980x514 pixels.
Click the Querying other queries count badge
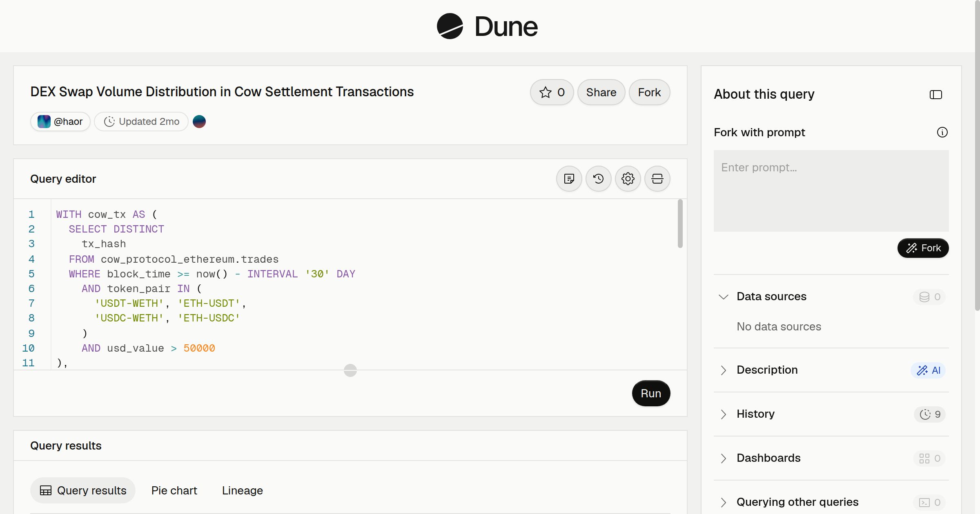(930, 503)
